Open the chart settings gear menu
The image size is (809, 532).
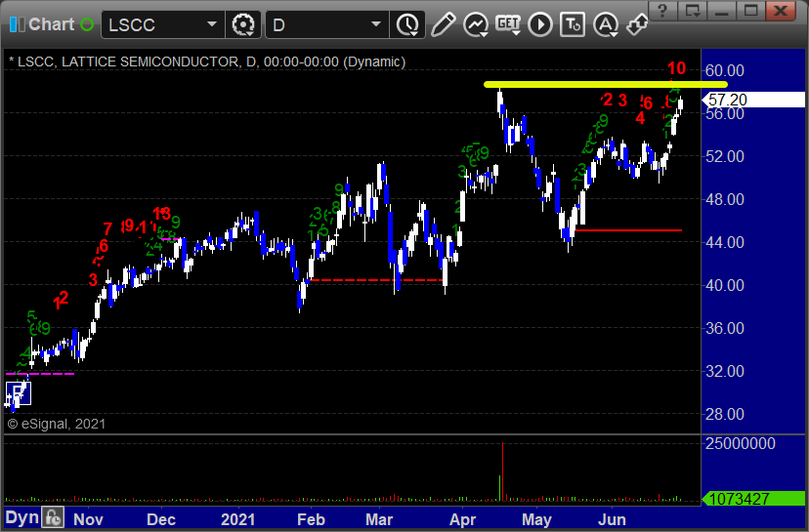click(243, 24)
